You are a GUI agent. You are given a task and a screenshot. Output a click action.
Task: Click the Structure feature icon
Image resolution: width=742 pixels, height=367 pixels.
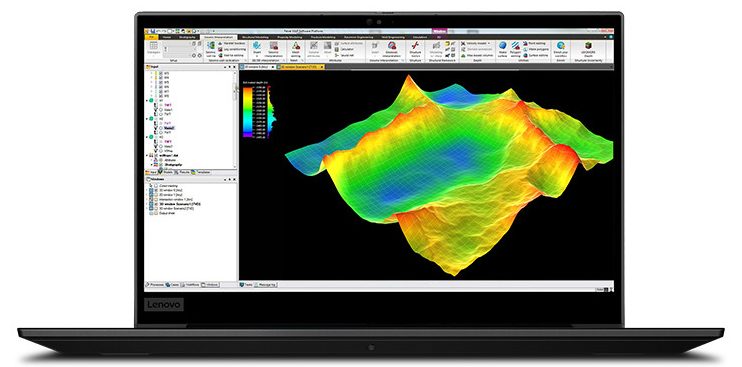point(415,45)
